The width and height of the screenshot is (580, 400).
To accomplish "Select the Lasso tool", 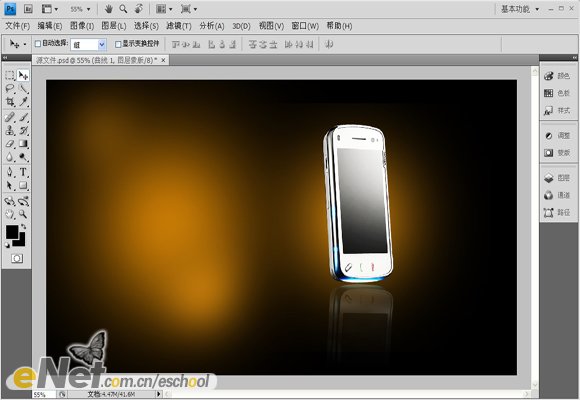I will (x=10, y=88).
